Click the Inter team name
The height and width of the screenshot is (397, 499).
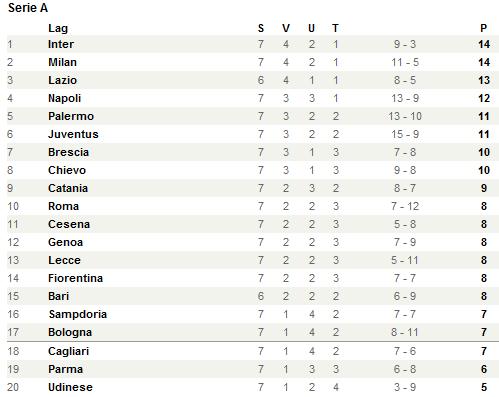click(61, 44)
